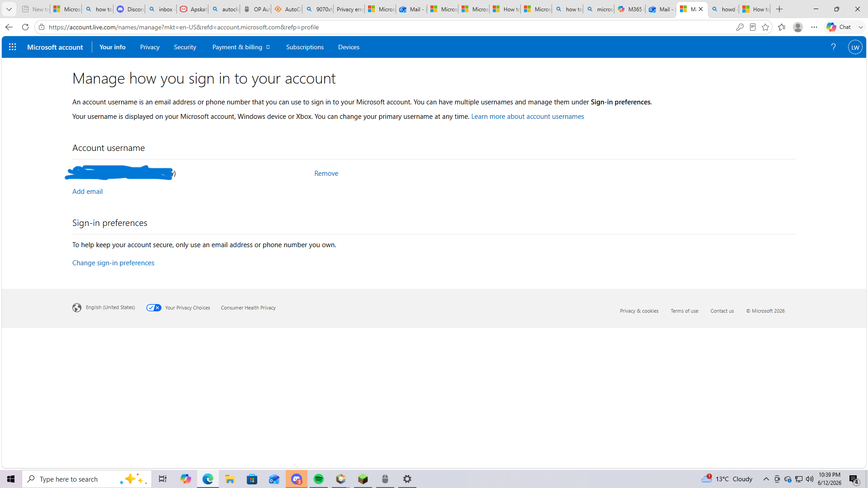Screen dimensions: 868x488
Task: Switch to the OP Auto tab
Action: click(255, 9)
